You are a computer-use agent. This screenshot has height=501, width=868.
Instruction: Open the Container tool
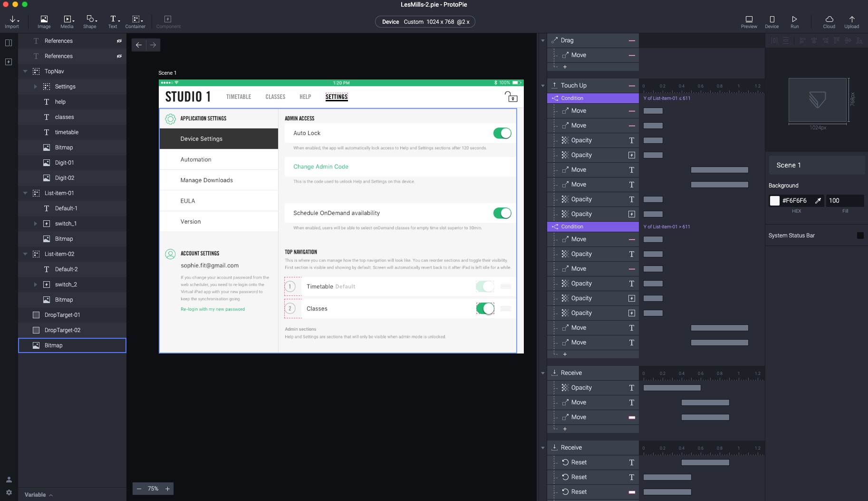click(x=135, y=22)
